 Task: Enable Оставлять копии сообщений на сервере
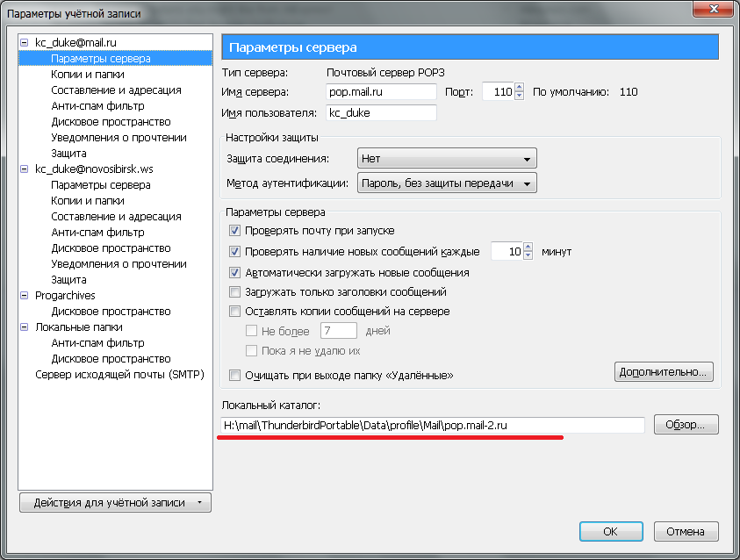pos(234,312)
